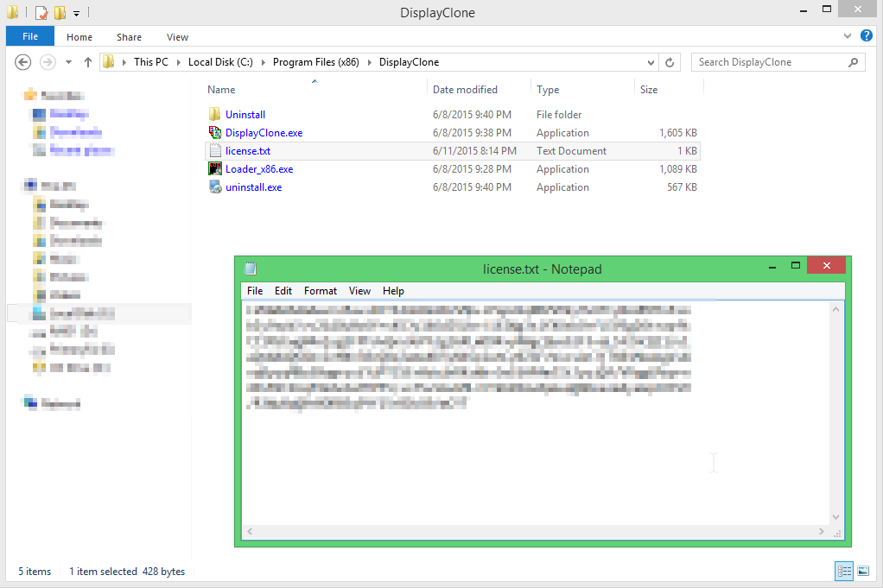The height and width of the screenshot is (588, 883).
Task: Switch to the View ribbon tab in Explorer
Action: 177,37
